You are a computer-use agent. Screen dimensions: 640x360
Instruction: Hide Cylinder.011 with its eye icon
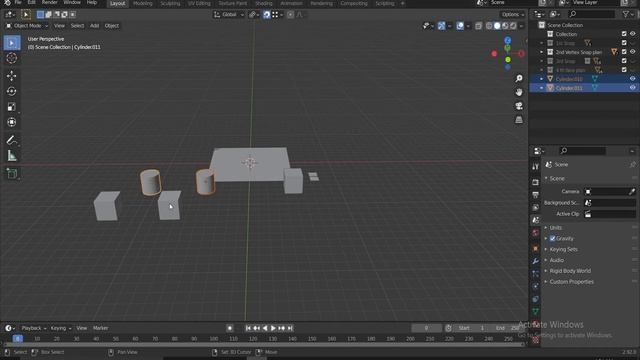(632, 88)
